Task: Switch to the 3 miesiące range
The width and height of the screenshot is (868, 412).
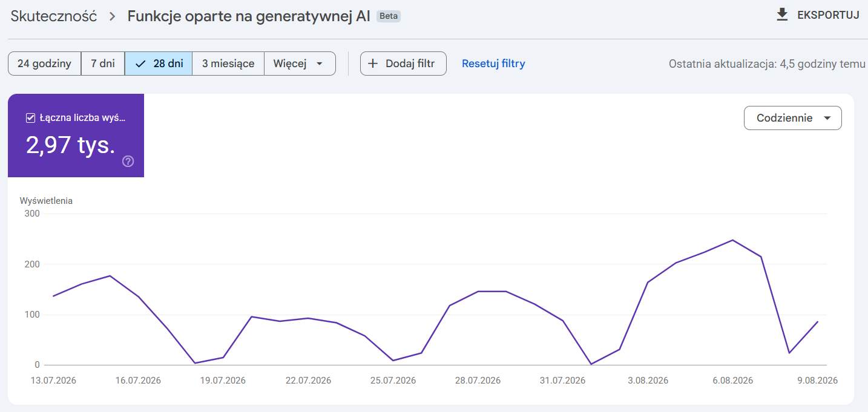Action: [x=228, y=64]
